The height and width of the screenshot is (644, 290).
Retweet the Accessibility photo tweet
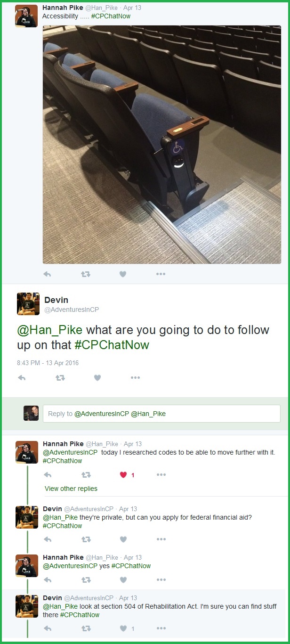(x=86, y=274)
